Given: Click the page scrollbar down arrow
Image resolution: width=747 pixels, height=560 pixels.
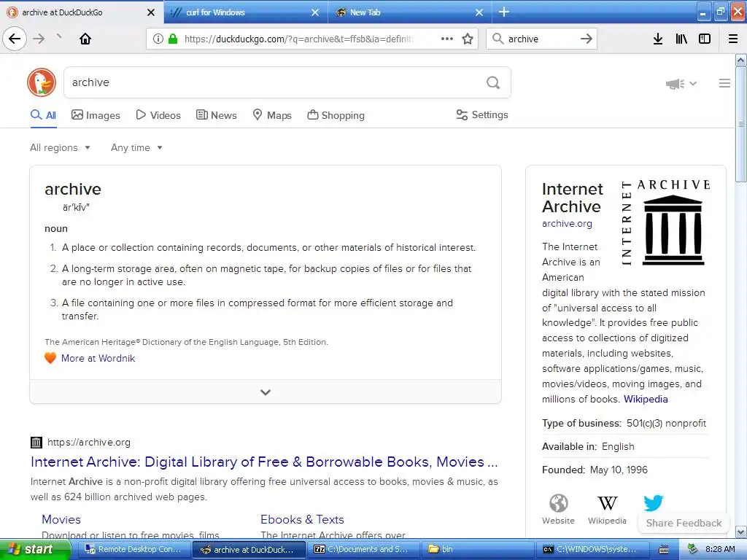Looking at the screenshot, I should click(741, 532).
